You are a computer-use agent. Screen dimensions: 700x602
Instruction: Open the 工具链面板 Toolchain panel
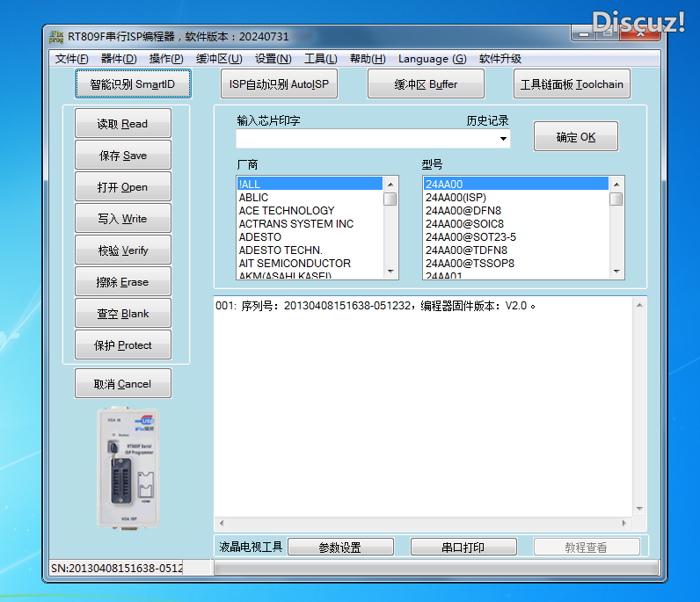click(x=572, y=84)
